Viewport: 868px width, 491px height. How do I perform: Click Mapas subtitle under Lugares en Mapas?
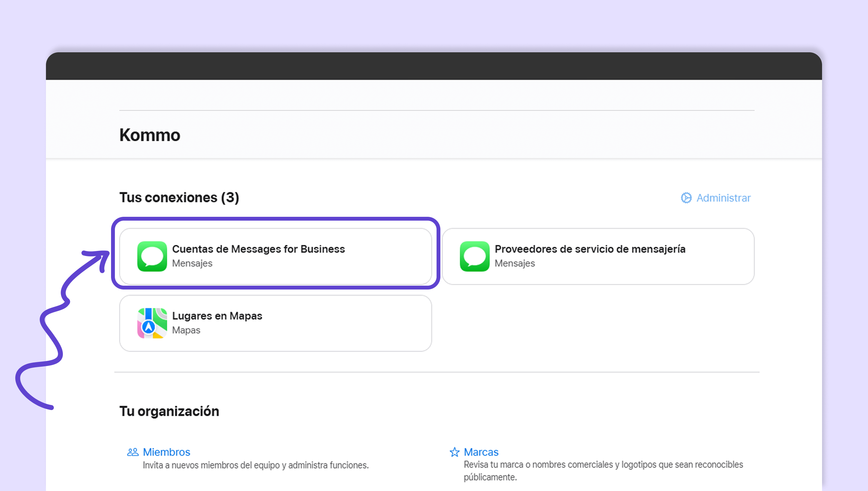click(x=186, y=330)
